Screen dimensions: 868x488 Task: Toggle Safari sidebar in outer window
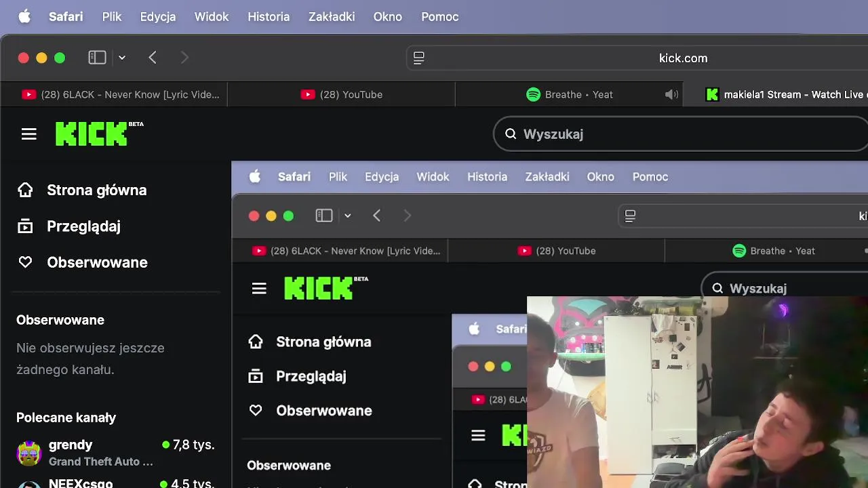pyautogui.click(x=98, y=58)
